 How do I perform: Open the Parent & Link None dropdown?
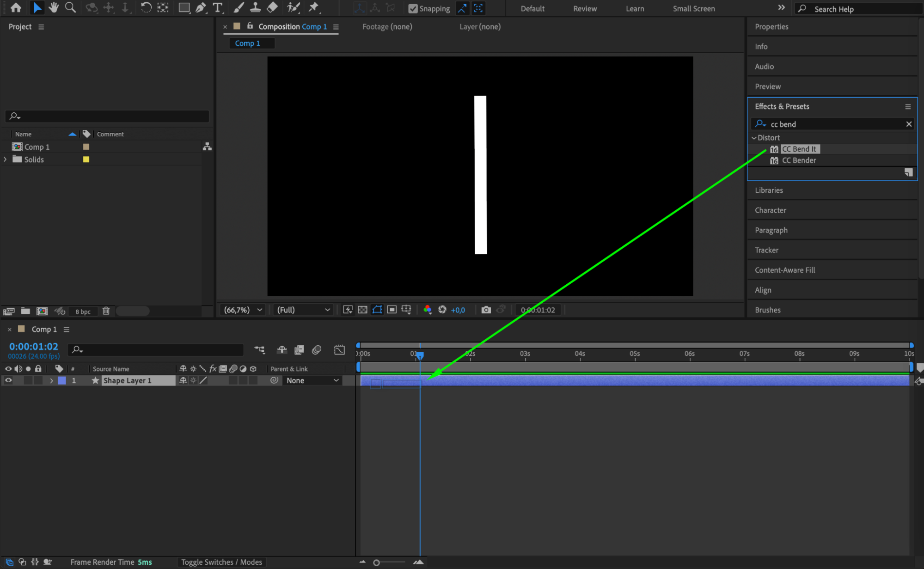312,380
